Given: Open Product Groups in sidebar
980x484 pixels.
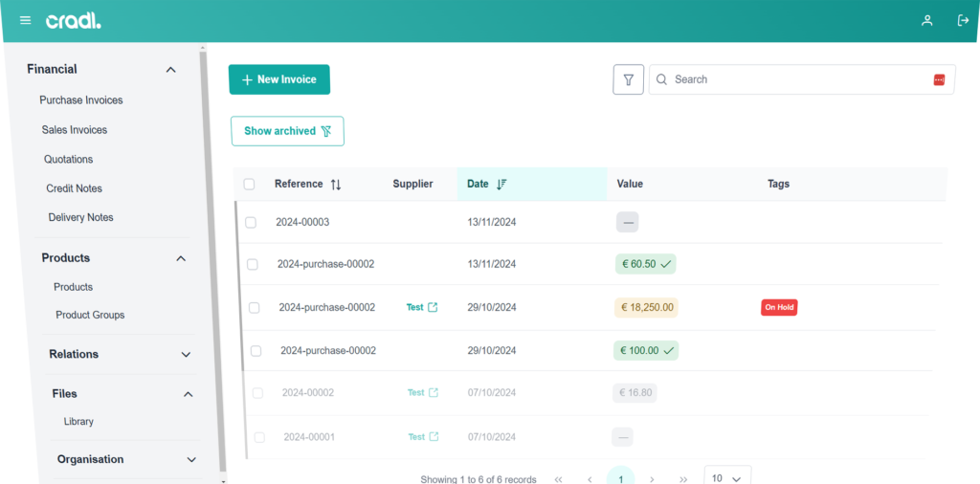Looking at the screenshot, I should 90,315.
